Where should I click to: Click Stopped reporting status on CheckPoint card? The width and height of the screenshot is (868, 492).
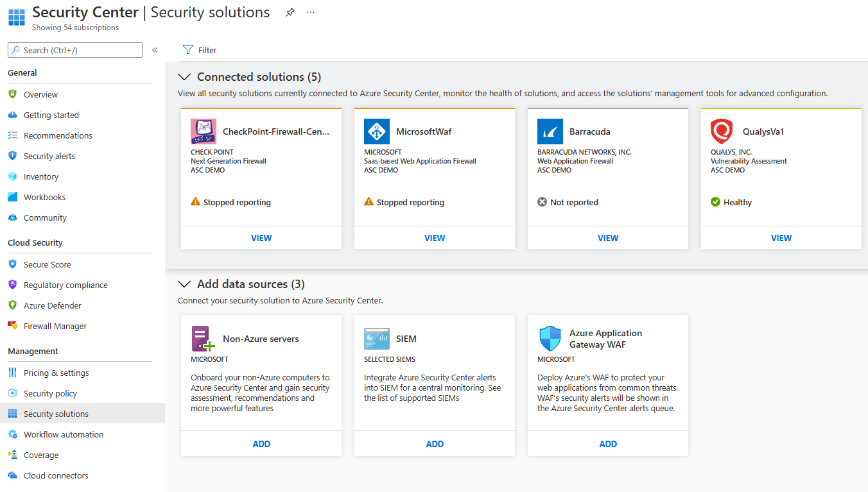[x=230, y=202]
